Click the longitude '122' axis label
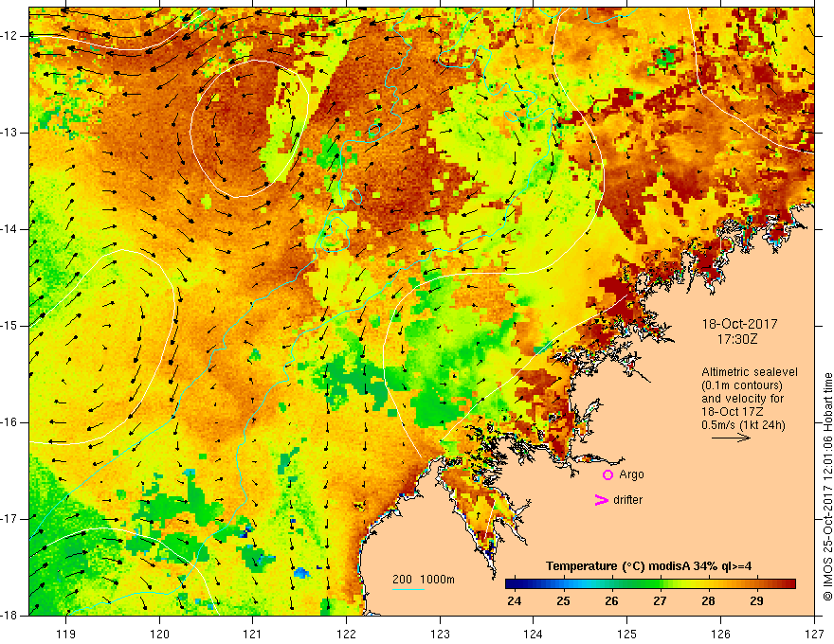834x644 pixels. (x=346, y=634)
